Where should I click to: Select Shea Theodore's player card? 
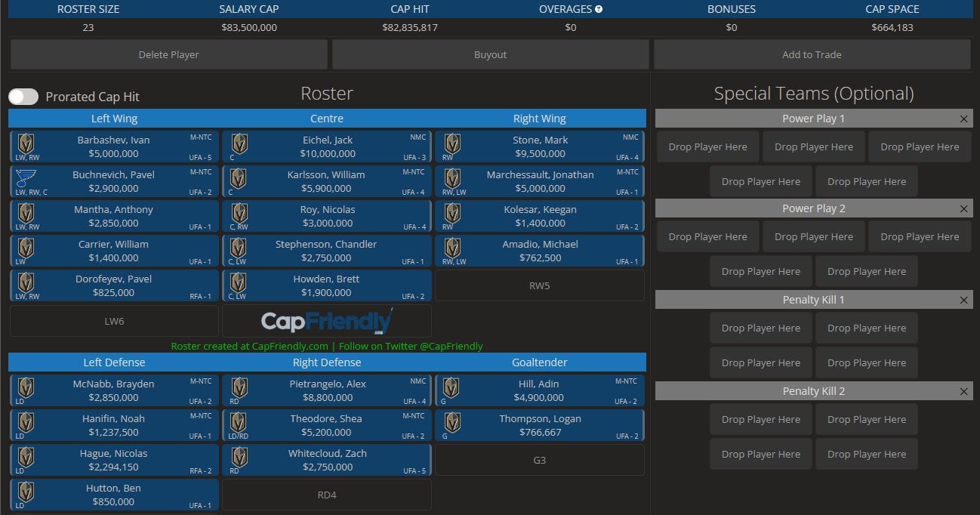(x=327, y=425)
